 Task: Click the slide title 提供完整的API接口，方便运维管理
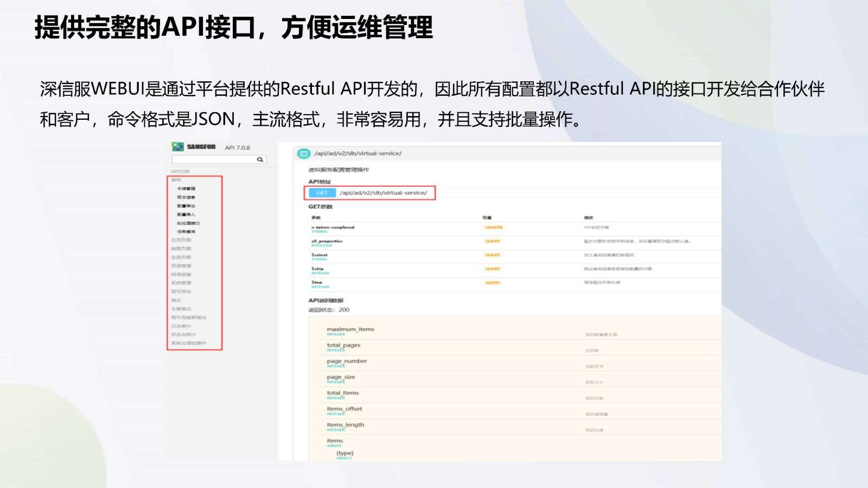point(234,27)
